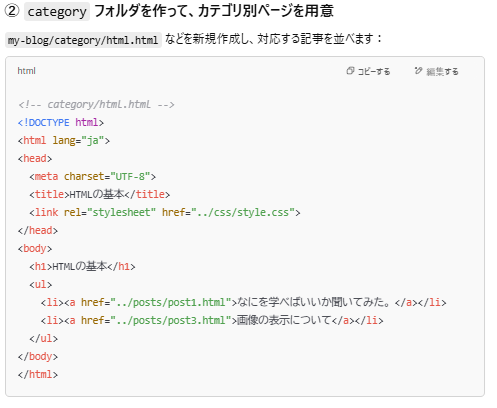Click the title tag line HTMLの基本
Viewport: 497px width, 408px height.
pyautogui.click(x=100, y=194)
